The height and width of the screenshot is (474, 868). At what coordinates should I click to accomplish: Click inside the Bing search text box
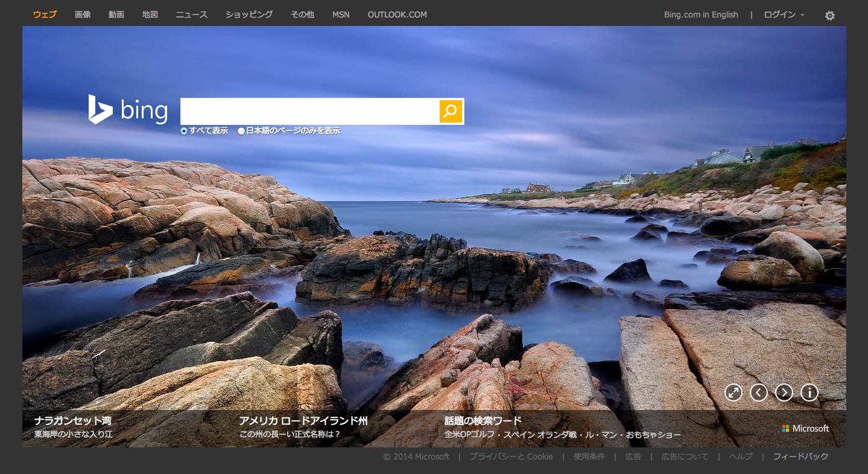(x=310, y=112)
